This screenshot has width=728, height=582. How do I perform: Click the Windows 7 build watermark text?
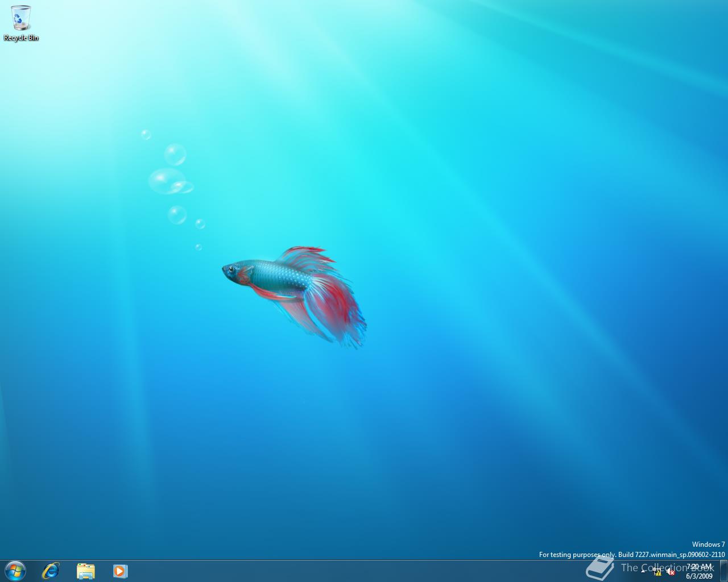point(708,544)
